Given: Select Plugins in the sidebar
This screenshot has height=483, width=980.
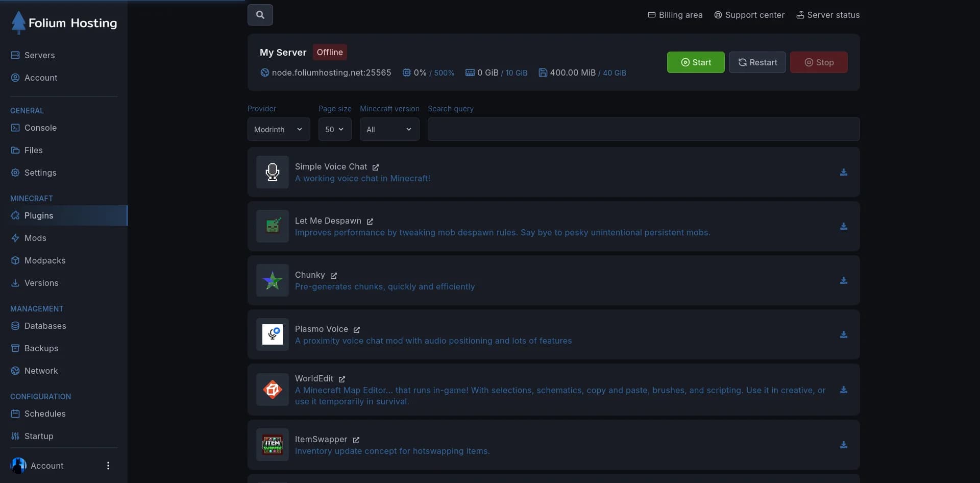Looking at the screenshot, I should 64,215.
